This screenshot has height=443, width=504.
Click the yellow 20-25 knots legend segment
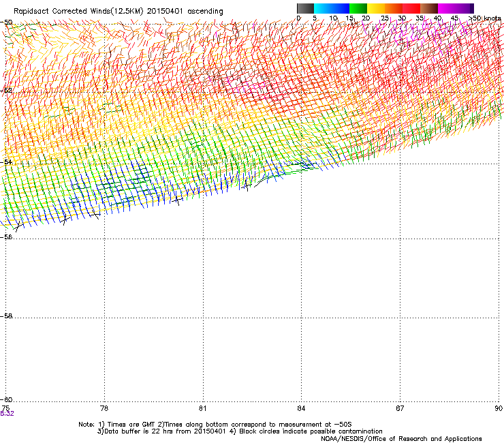376,8
